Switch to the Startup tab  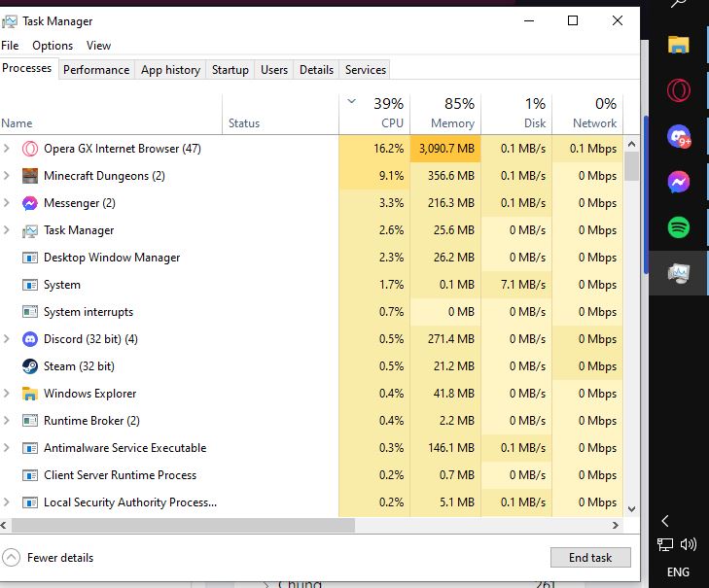click(230, 70)
